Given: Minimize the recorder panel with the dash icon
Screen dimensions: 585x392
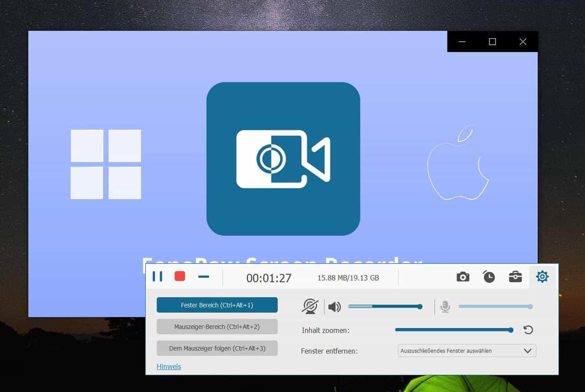Looking at the screenshot, I should pyautogui.click(x=204, y=276).
